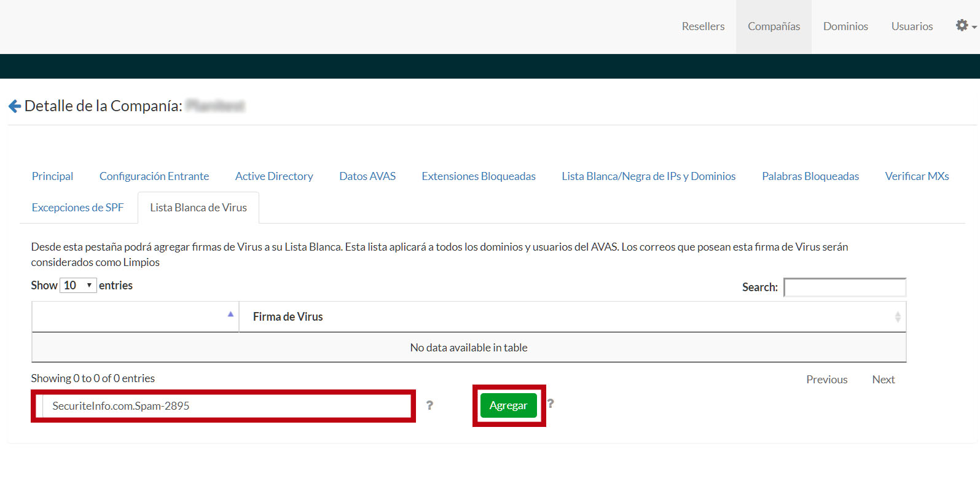Open Lista Blanca/Negra de IPs y Dominios
Viewport: 980px width, 481px height.
click(648, 176)
